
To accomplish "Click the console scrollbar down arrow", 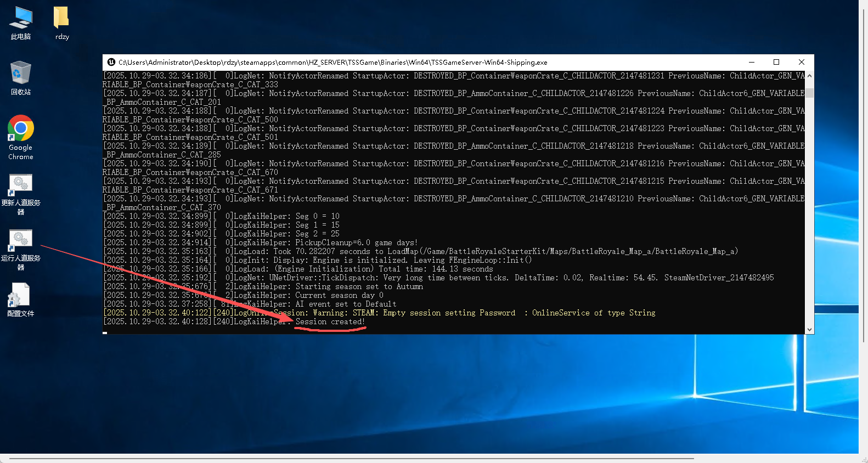I will coord(809,329).
